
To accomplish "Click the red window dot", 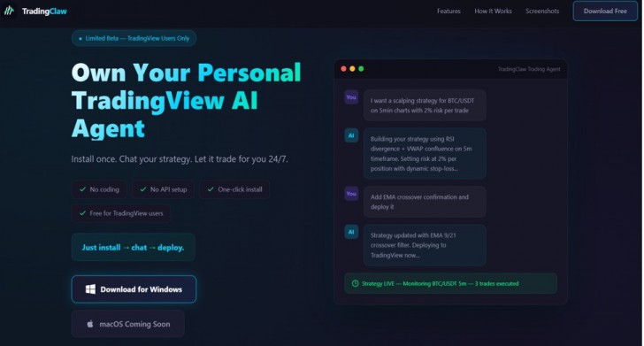I will coord(343,69).
